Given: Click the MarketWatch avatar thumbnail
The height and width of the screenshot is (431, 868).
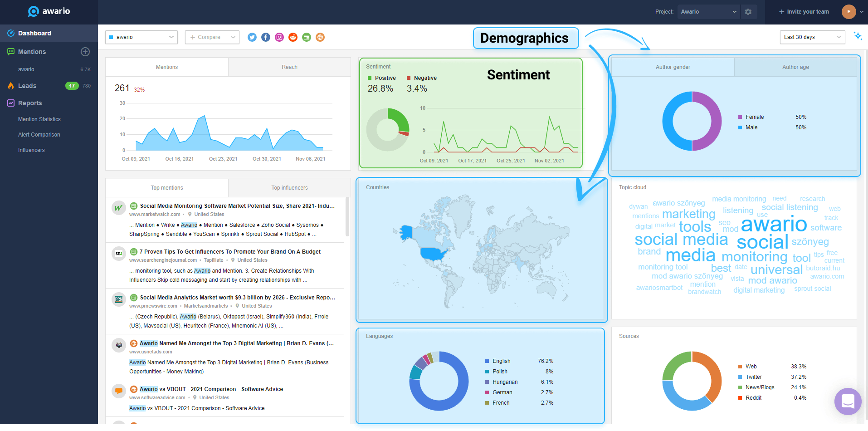Looking at the screenshot, I should [118, 208].
